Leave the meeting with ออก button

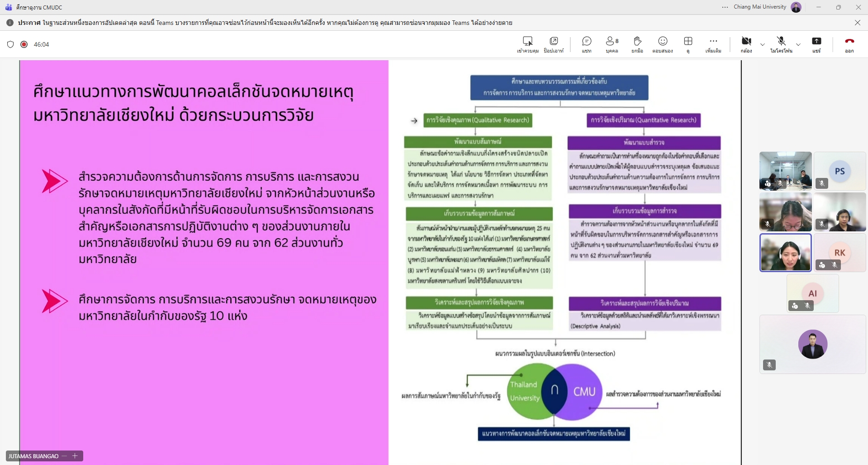tap(849, 44)
